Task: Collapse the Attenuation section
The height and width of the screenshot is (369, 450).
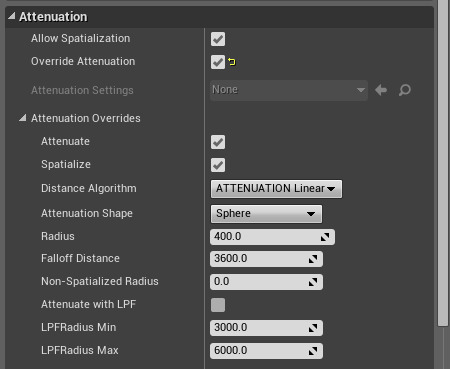Action: (x=12, y=16)
